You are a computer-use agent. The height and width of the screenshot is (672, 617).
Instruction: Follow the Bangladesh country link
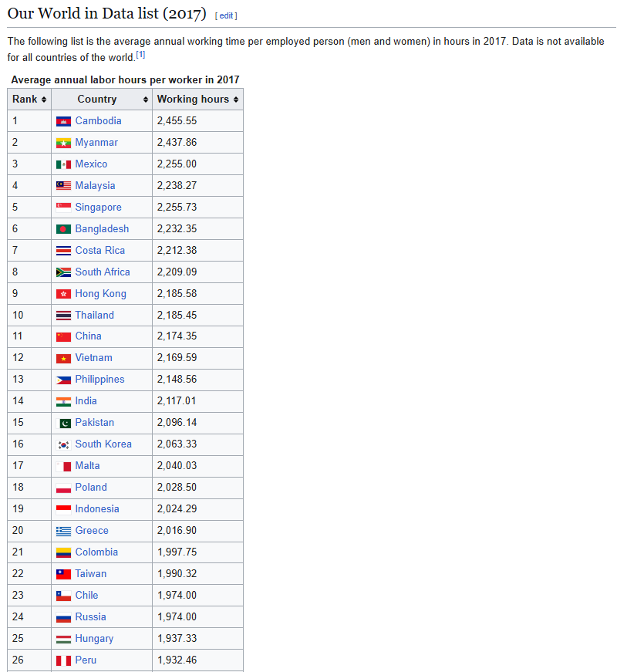[102, 229]
